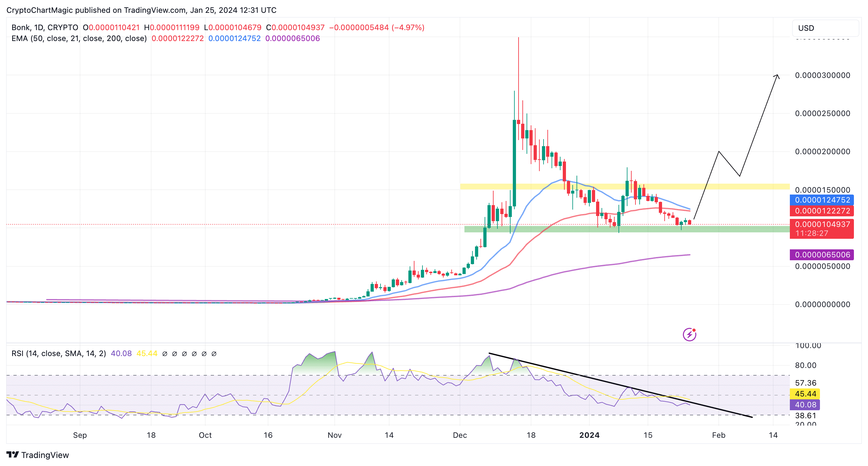Click the 0.0000300000 price scale label
The height and width of the screenshot is (466, 868).
coord(823,75)
